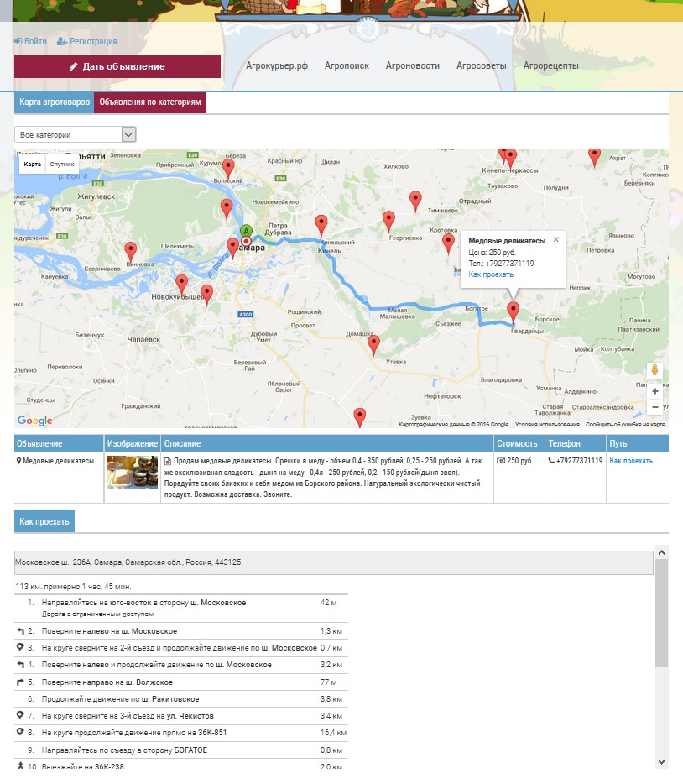Viewport: 683px width, 784px height.
Task: Click the directions panel scrollbar thumb
Action: [661, 613]
